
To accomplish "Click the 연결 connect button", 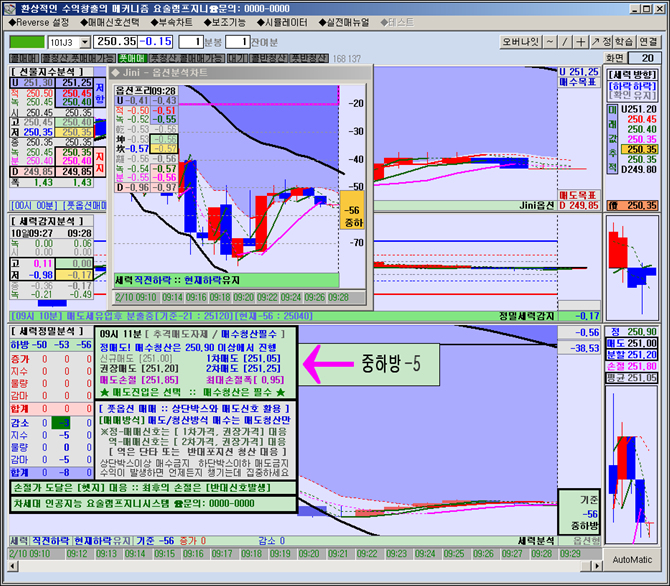I will click(x=648, y=42).
